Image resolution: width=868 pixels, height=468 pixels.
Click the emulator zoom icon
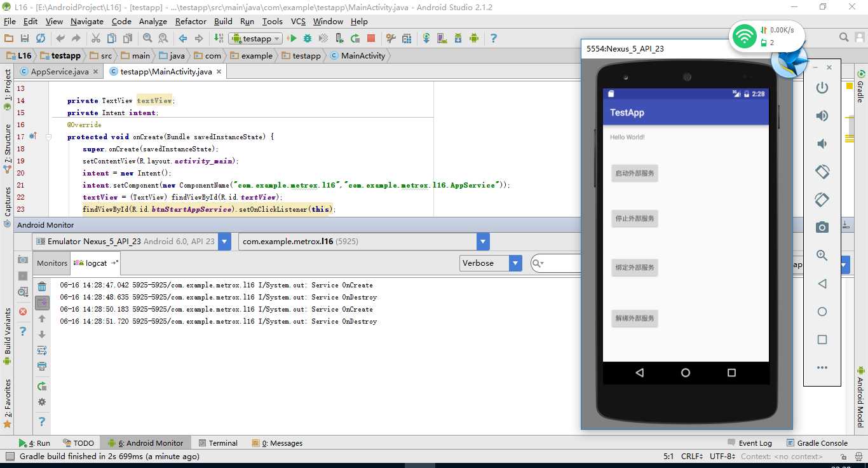[x=822, y=255]
